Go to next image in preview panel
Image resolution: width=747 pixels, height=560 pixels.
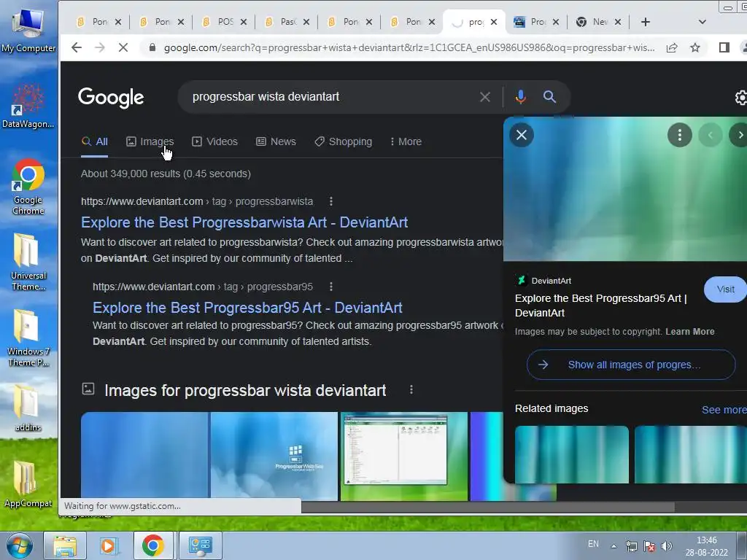739,135
